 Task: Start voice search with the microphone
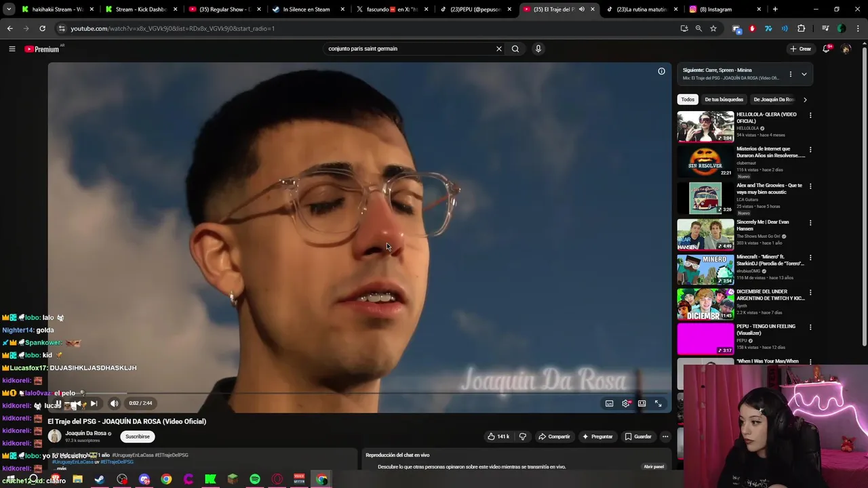tap(538, 49)
